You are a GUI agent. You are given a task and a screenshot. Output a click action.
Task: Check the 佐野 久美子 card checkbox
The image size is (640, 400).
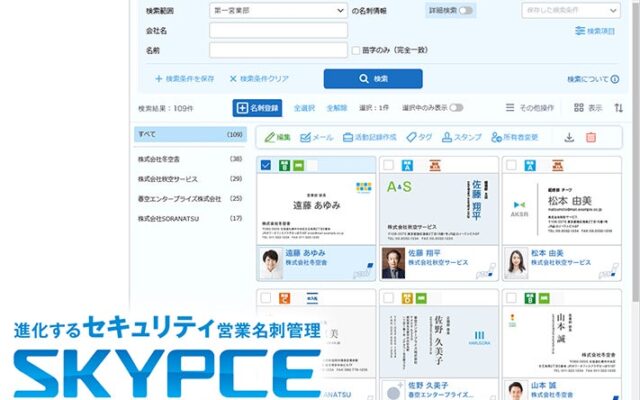(x=389, y=298)
